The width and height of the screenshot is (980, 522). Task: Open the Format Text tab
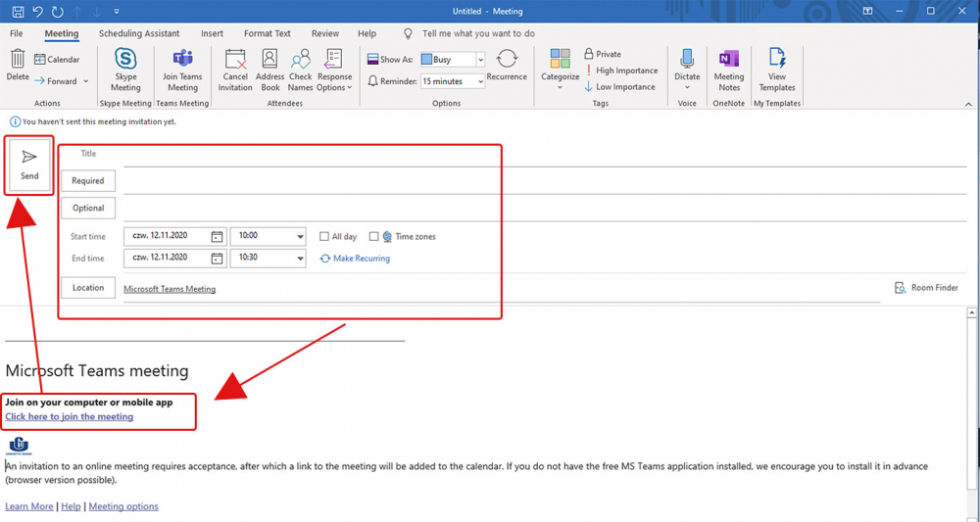[x=267, y=33]
